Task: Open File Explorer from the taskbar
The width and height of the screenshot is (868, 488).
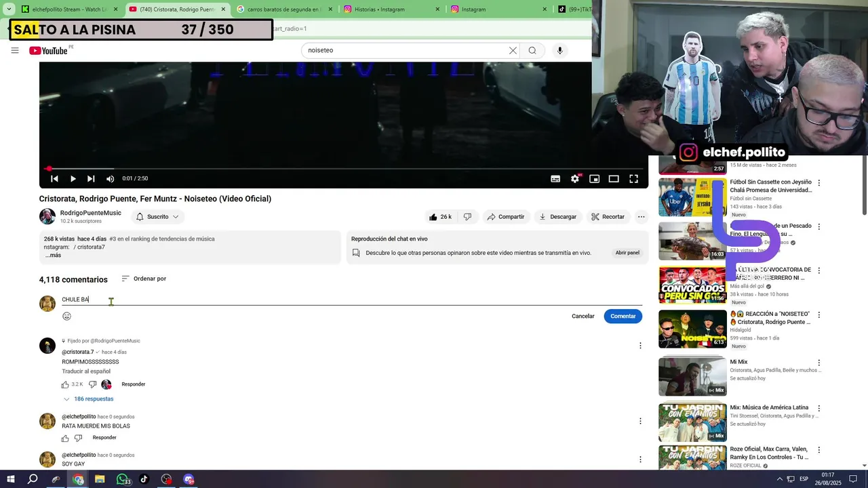Action: 100,479
